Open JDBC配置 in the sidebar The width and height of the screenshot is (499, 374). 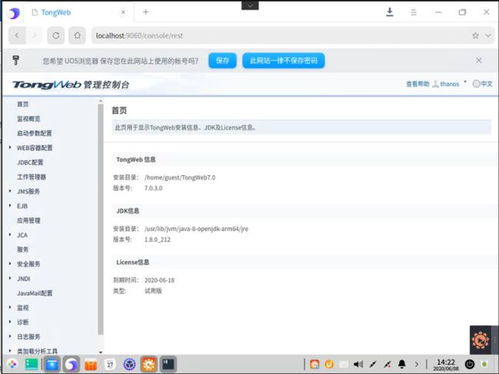(x=30, y=162)
